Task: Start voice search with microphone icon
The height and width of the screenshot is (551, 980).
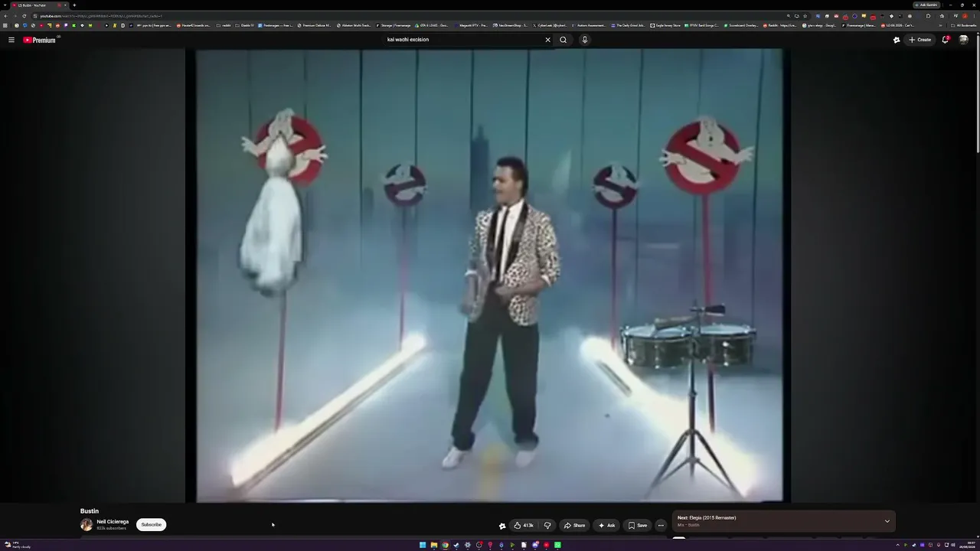Action: (x=585, y=40)
